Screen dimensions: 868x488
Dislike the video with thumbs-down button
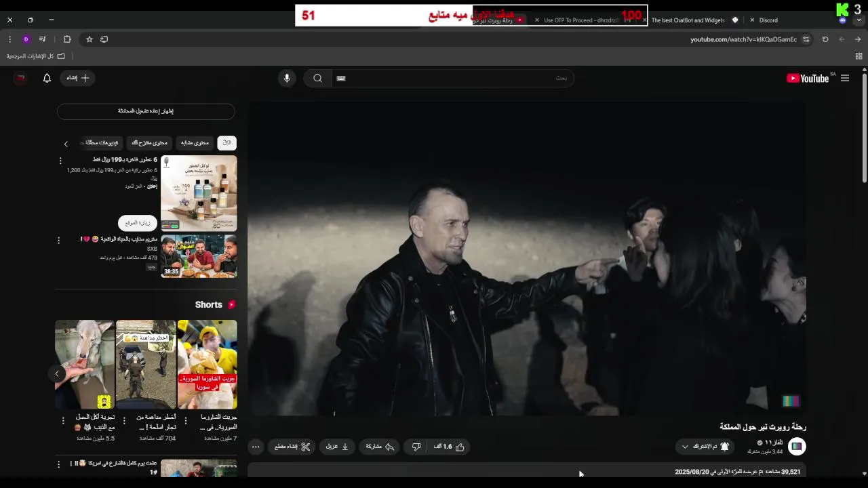(416, 447)
